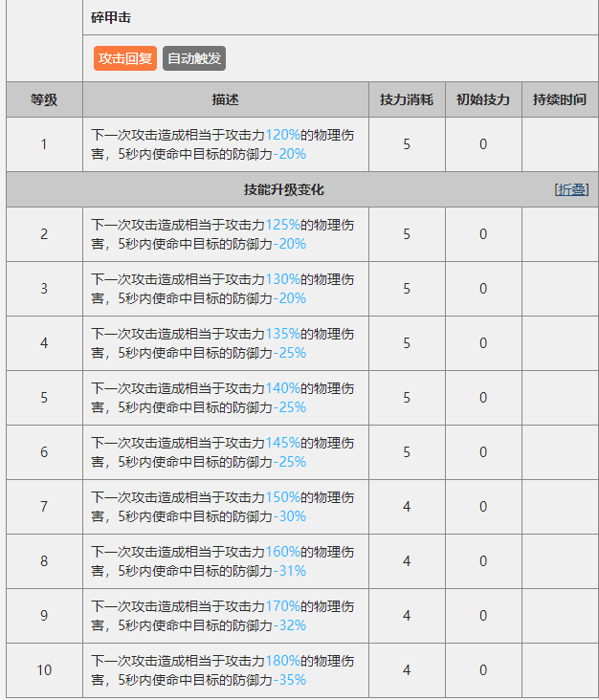Click skill cost 4 in level 7 row
The image size is (599, 700).
pos(407,507)
